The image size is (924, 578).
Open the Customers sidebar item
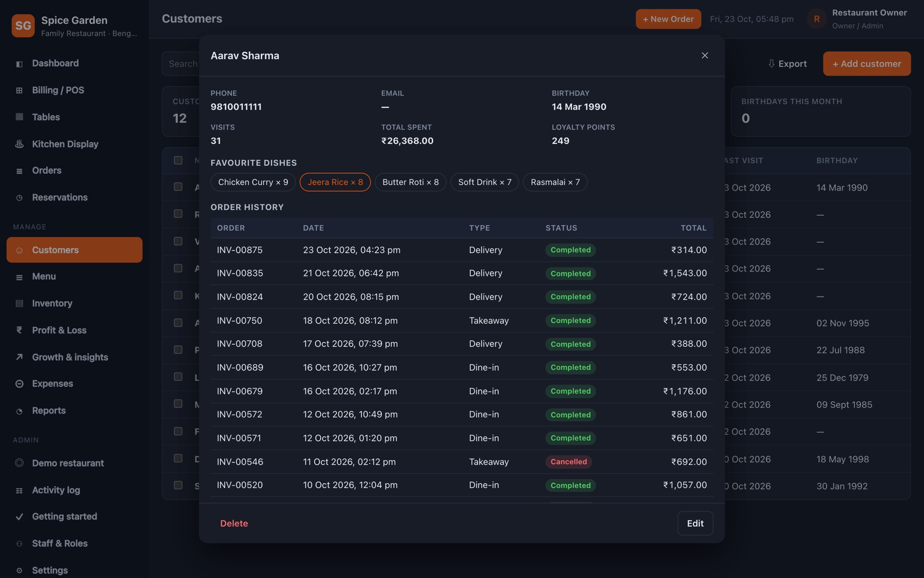(74, 250)
